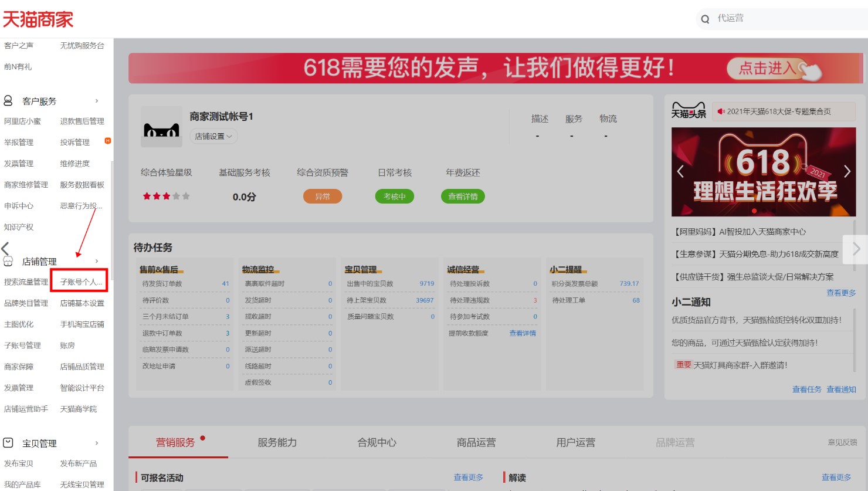868x491 pixels.
Task: Click 意见反馈 link
Action: coord(842,442)
